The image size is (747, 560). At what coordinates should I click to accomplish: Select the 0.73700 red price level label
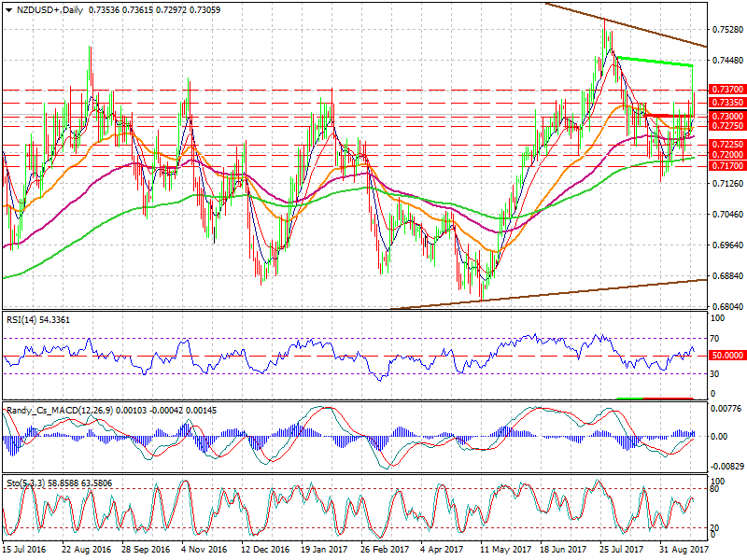pyautogui.click(x=726, y=90)
